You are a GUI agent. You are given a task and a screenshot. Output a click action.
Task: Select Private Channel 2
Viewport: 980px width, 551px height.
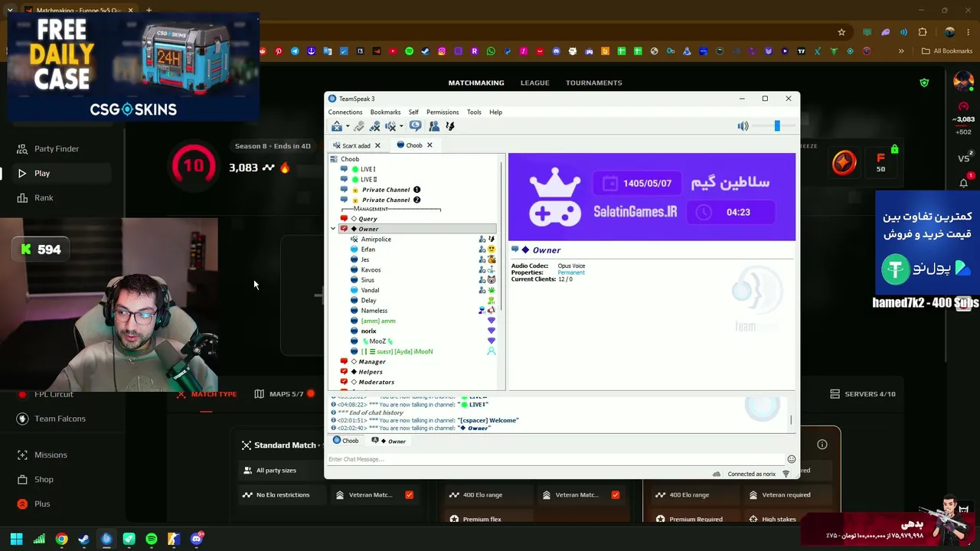386,200
